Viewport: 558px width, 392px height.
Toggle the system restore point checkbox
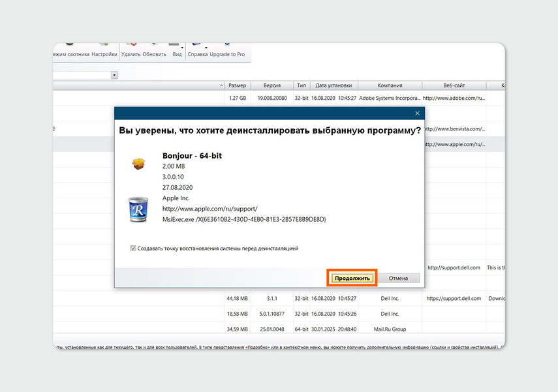(x=133, y=249)
